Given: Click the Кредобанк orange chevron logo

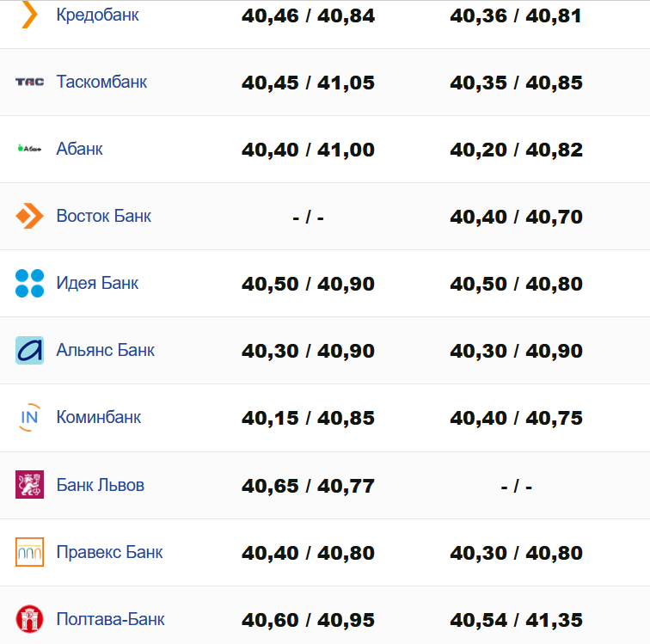Looking at the screenshot, I should 28,15.
